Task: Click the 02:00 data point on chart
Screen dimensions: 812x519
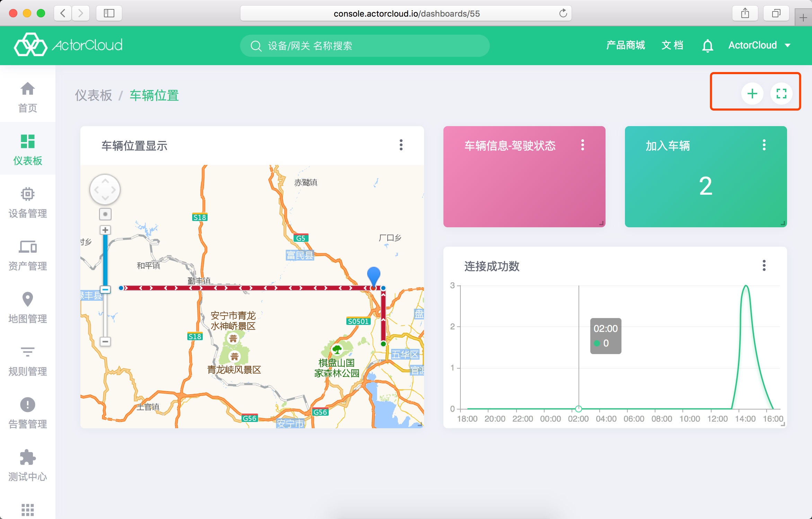Action: tap(579, 408)
